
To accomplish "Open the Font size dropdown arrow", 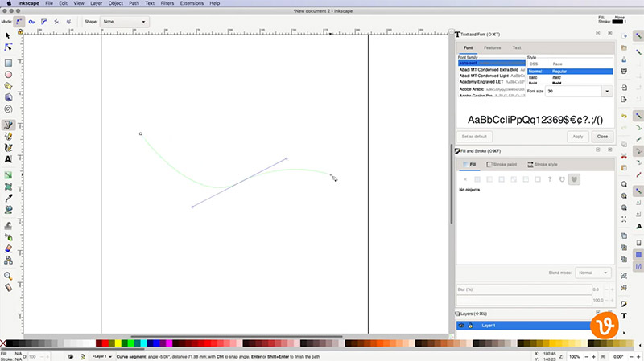I will click(607, 91).
